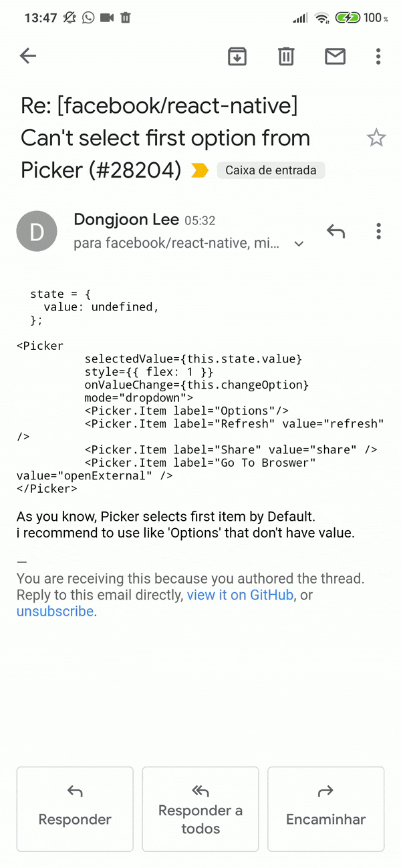401x868 pixels.
Task: Mark the email as unread
Action: 335,56
